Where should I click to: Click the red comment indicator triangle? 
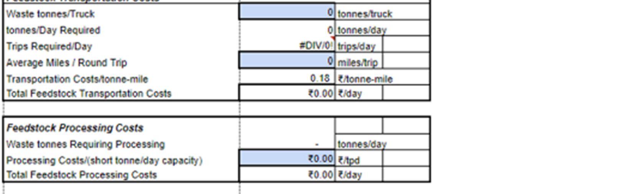(x=333, y=38)
